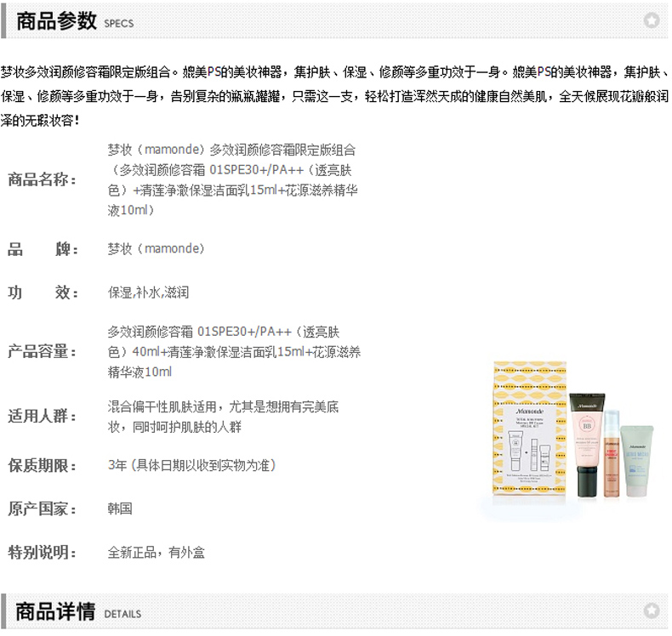Click the origin country value 韩国
Image resolution: width=672 pixels, height=636 pixels.
[x=120, y=508]
